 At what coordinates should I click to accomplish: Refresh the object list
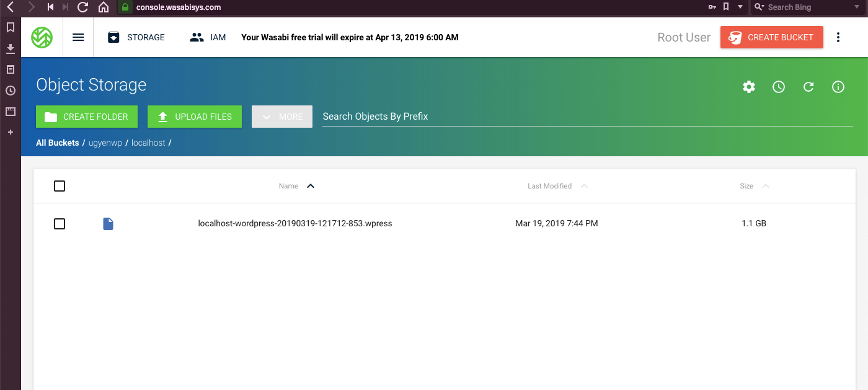click(808, 87)
